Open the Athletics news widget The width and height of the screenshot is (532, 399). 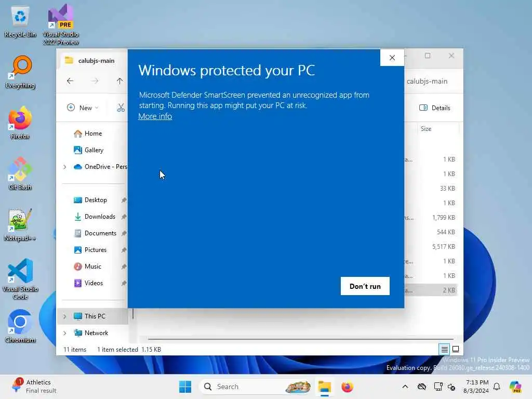[34, 387]
